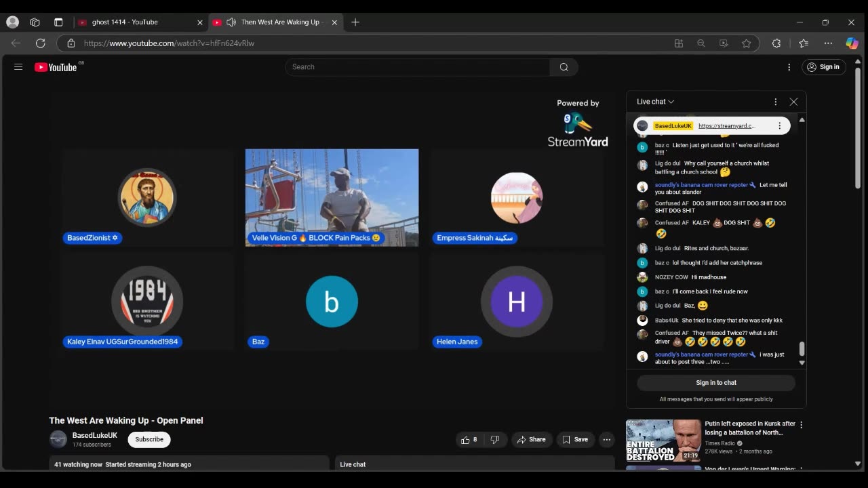868x488 pixels.
Task: Click 'NOZEY COW' chat author name
Action: pyautogui.click(x=671, y=277)
